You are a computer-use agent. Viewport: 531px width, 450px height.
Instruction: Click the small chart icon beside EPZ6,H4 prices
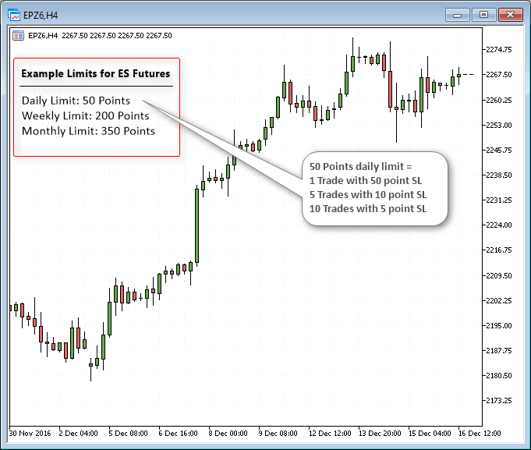pos(18,35)
